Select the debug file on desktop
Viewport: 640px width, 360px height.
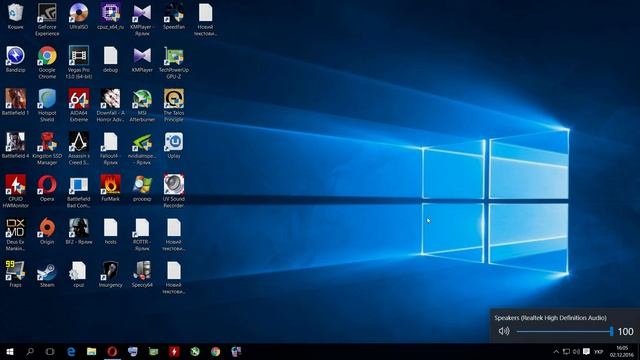click(x=110, y=59)
